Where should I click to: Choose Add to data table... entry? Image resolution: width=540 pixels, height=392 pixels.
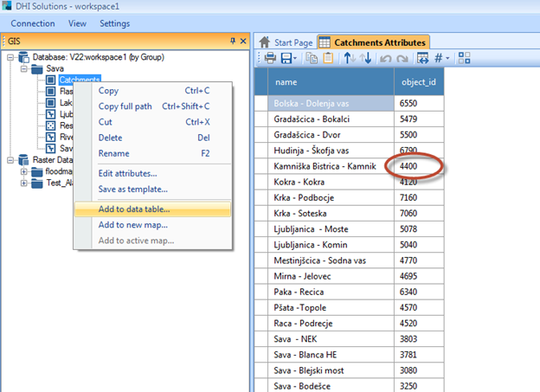(152, 209)
